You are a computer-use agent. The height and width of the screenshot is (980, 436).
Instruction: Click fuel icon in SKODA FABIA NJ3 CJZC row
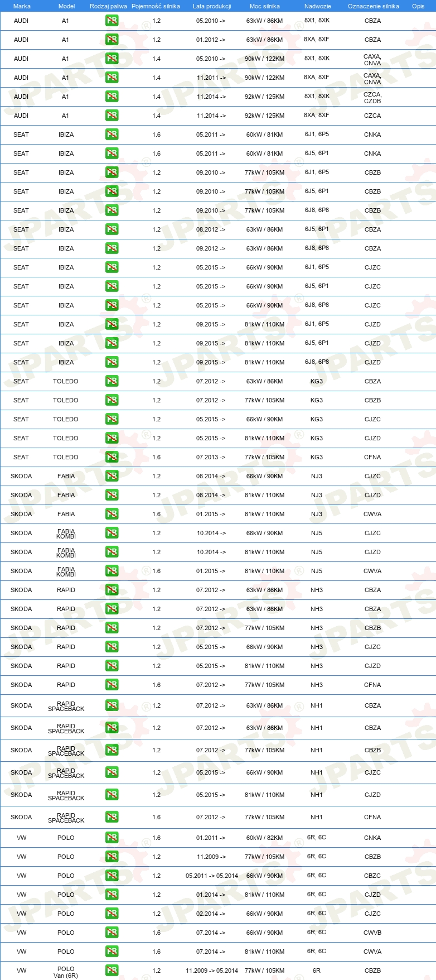[112, 476]
